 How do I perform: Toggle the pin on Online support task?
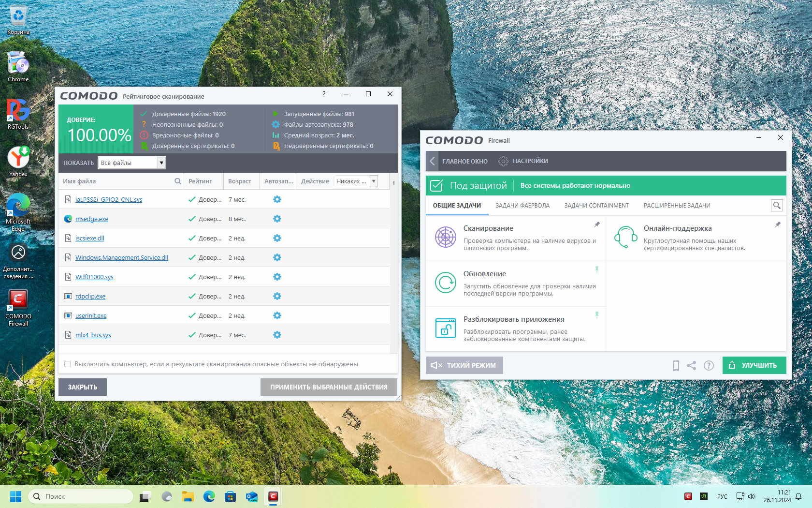(777, 224)
